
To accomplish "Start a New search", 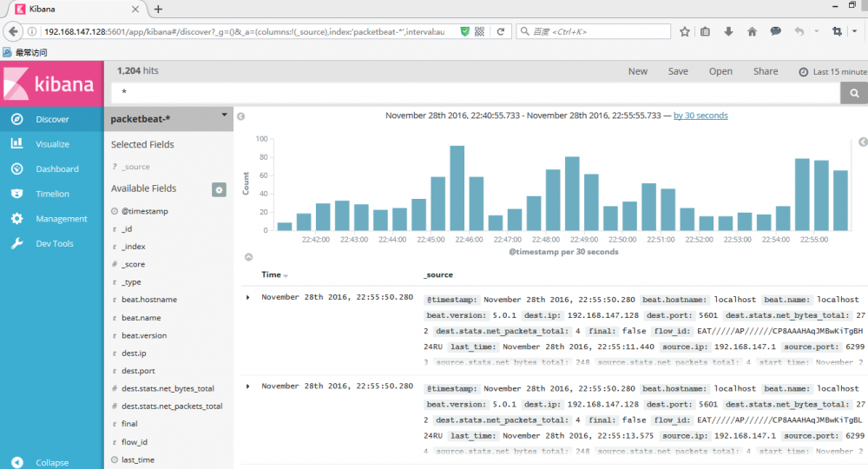I will (638, 71).
